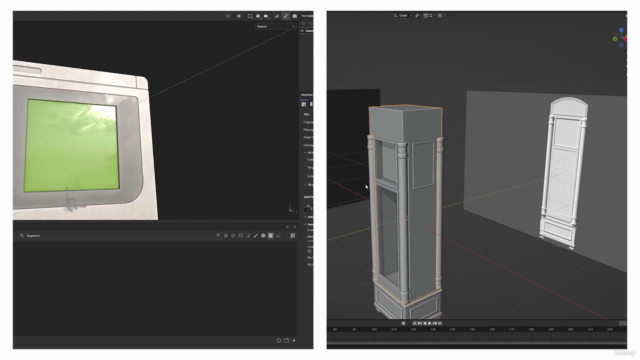Viewport: 640px width, 360px height.
Task: Jump to timeline end in Blender
Action: tap(440, 323)
